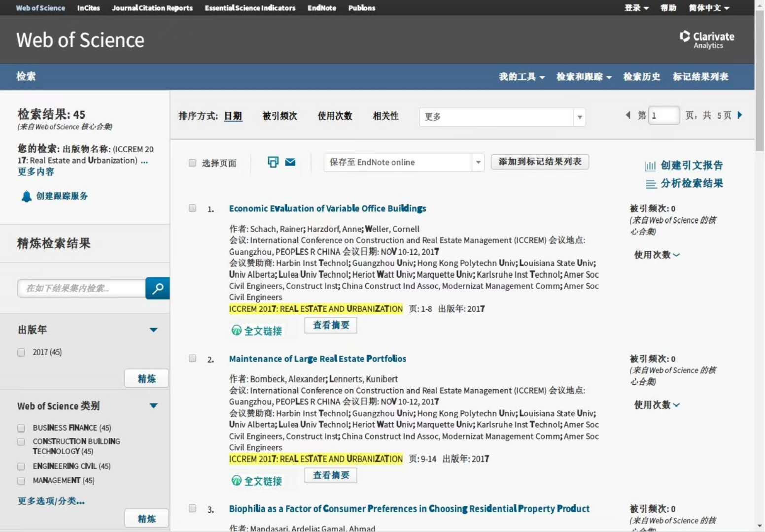
Task: Click 精炼 button under 出版年
Action: pyautogui.click(x=146, y=379)
